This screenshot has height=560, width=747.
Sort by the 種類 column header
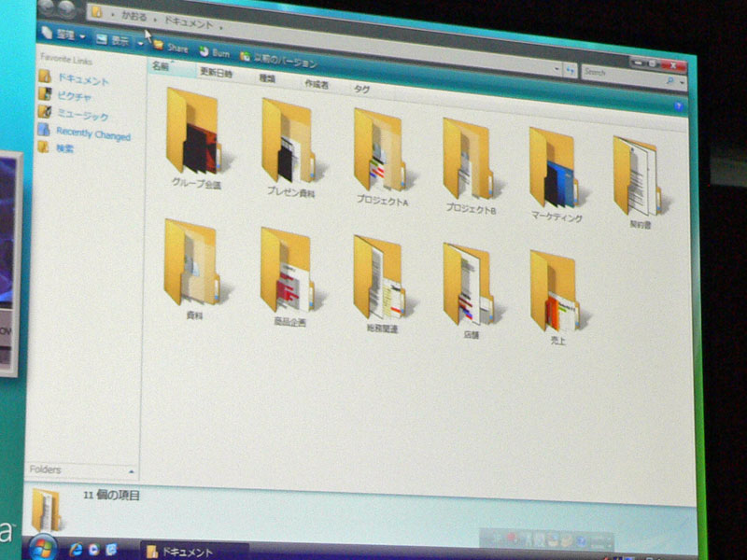tap(267, 78)
